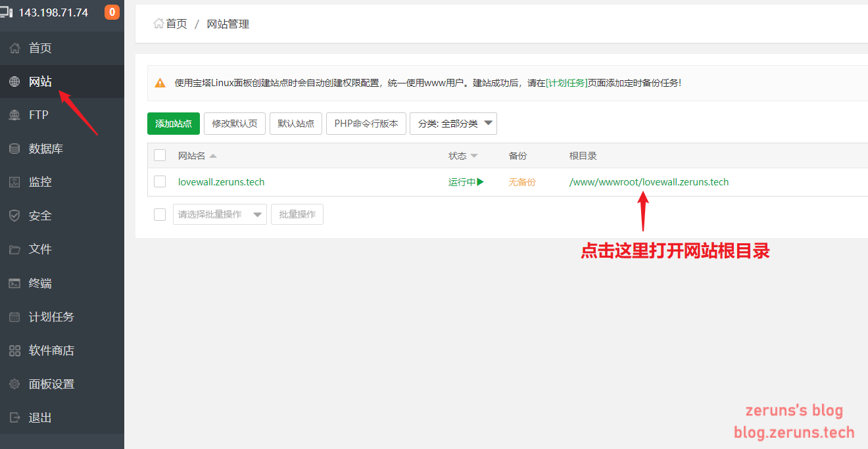Image resolution: width=868 pixels, height=449 pixels.
Task: Click the 批量操作 button
Action: click(297, 214)
